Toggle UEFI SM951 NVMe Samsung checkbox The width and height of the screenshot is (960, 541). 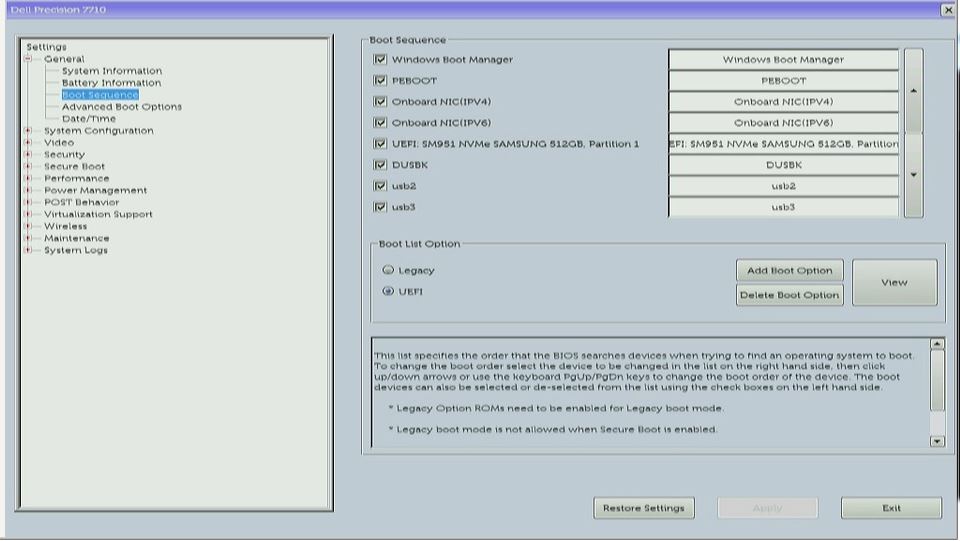380,144
